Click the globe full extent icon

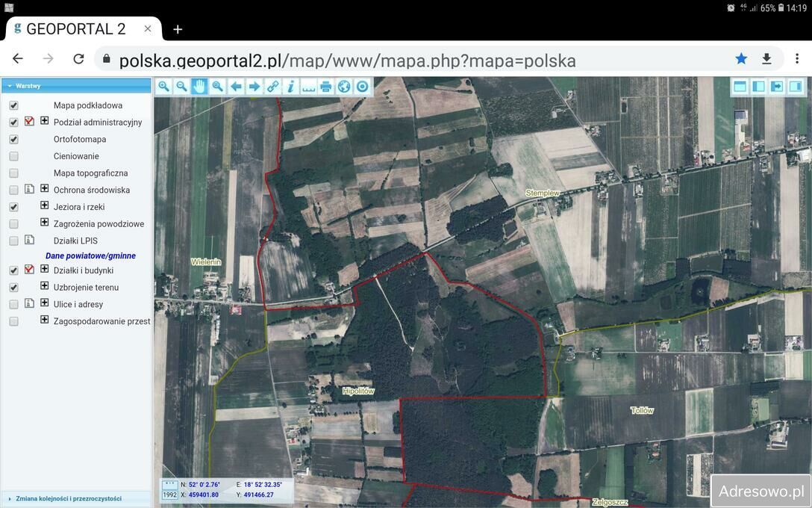[x=344, y=86]
